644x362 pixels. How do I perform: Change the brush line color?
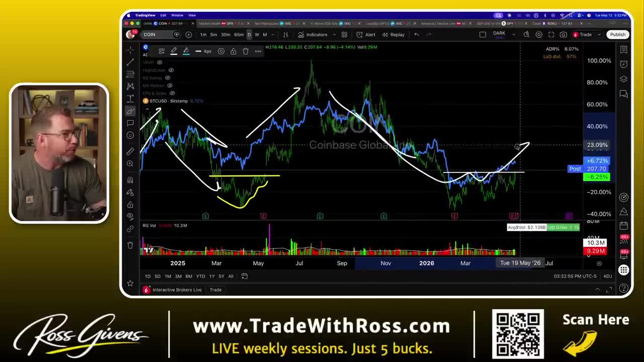coord(174,51)
